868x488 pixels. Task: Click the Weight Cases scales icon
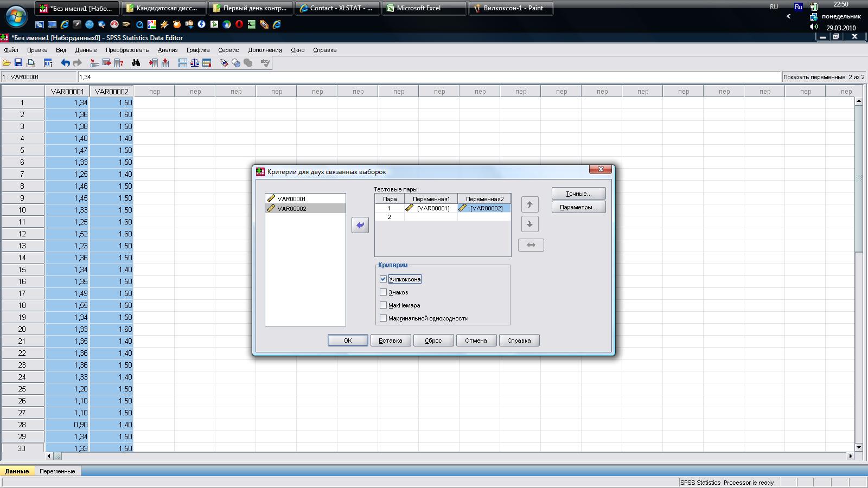tap(195, 63)
